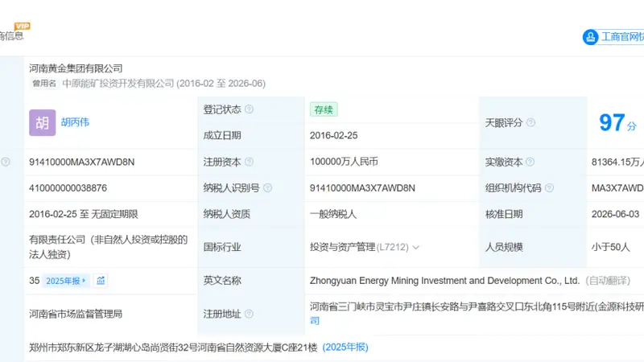Click help icon next to 天眼评分
The height and width of the screenshot is (362, 644).
click(530, 122)
